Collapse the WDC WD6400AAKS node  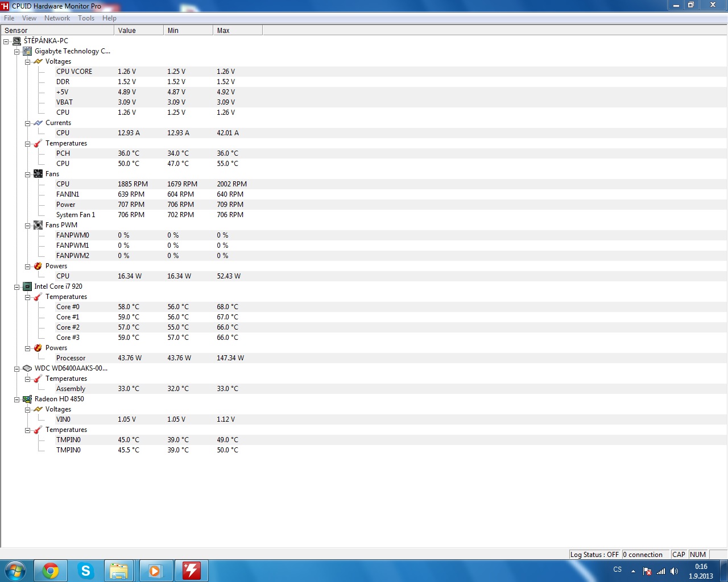(x=16, y=369)
